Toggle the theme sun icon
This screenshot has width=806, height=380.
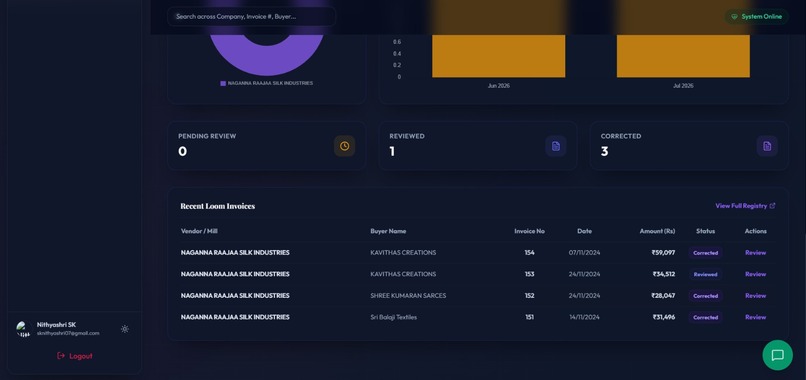125,329
